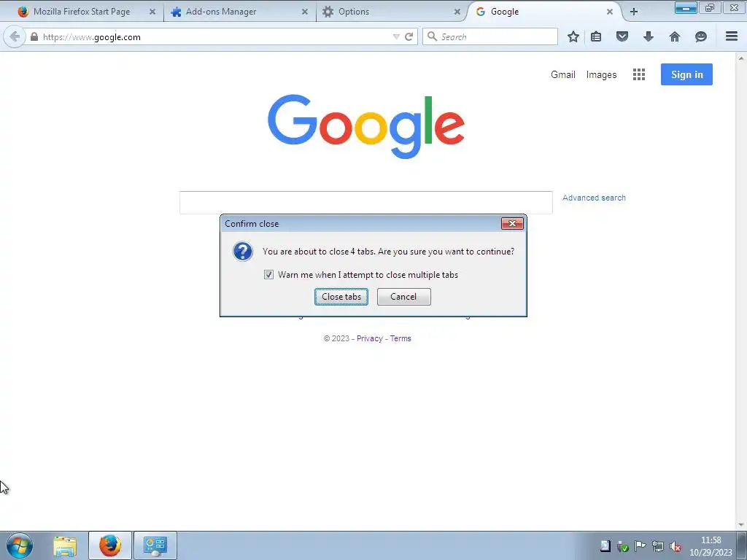Open the Terms link in footer

(400, 338)
